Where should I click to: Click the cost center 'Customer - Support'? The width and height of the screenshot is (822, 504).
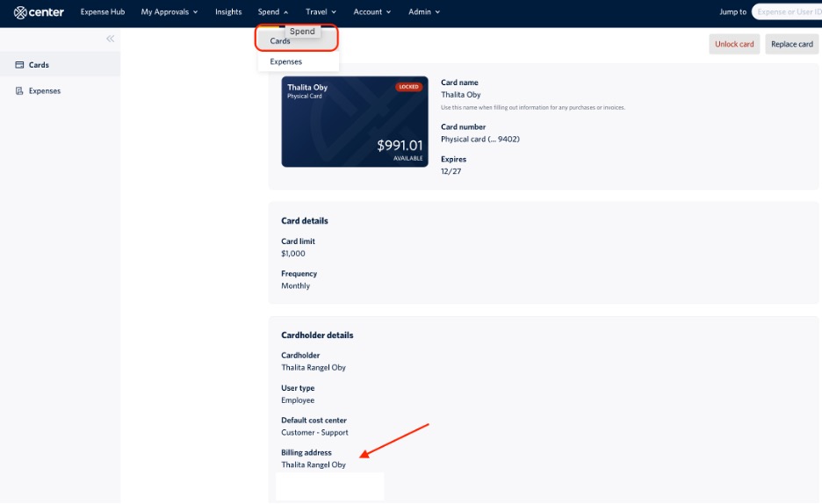point(314,433)
